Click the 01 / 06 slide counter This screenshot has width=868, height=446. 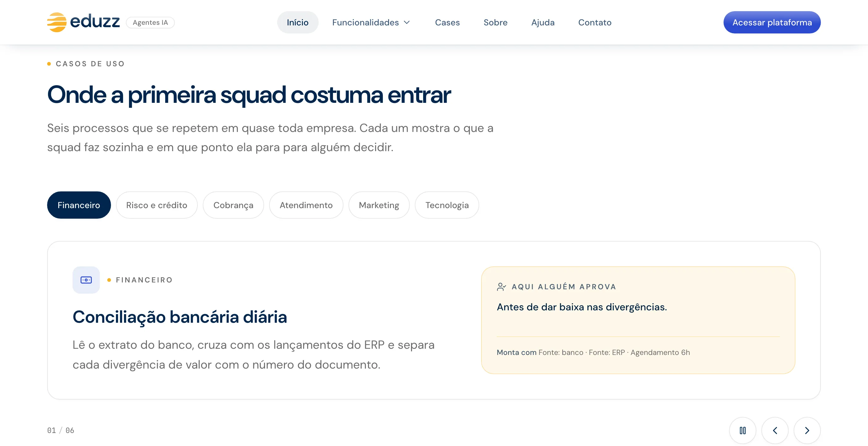61,431
